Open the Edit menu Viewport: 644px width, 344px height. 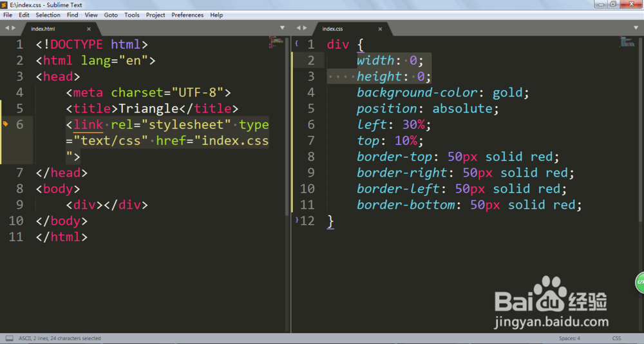(24, 15)
